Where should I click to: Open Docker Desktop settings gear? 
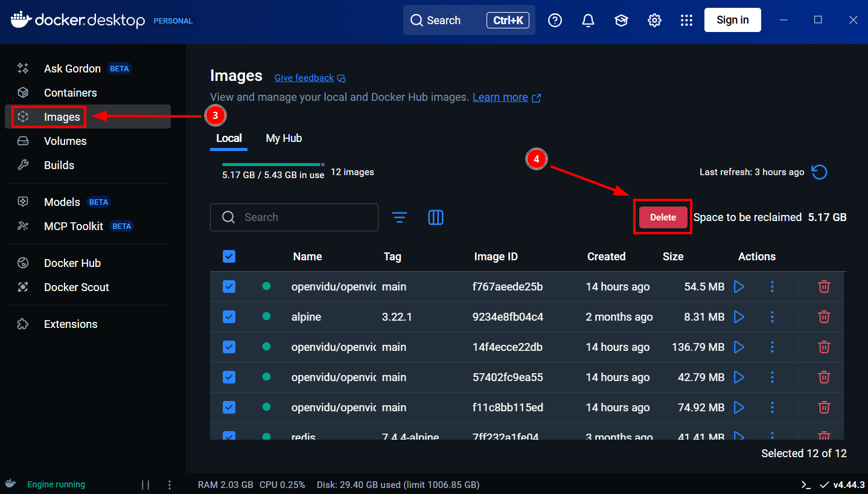pos(654,21)
